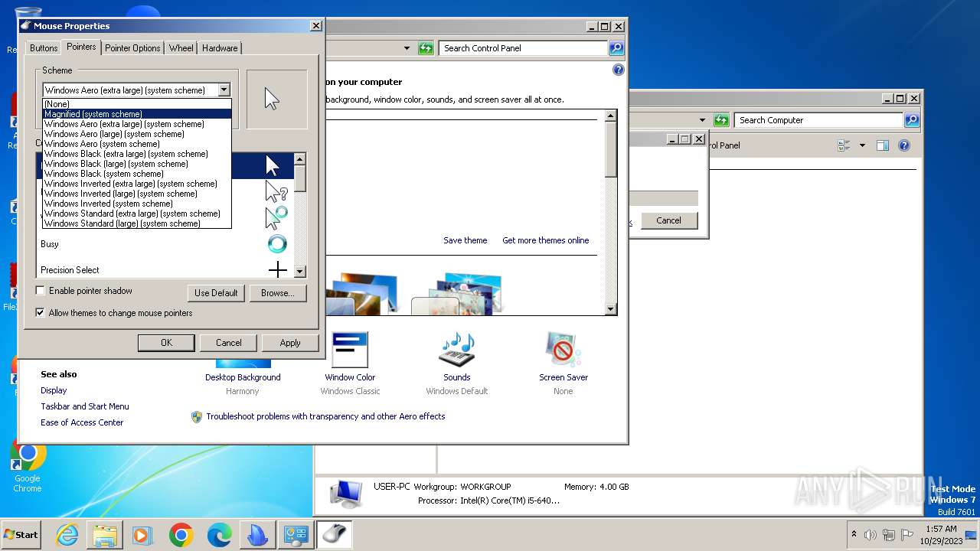
Task: Click Cancel in small dialog
Action: click(668, 220)
